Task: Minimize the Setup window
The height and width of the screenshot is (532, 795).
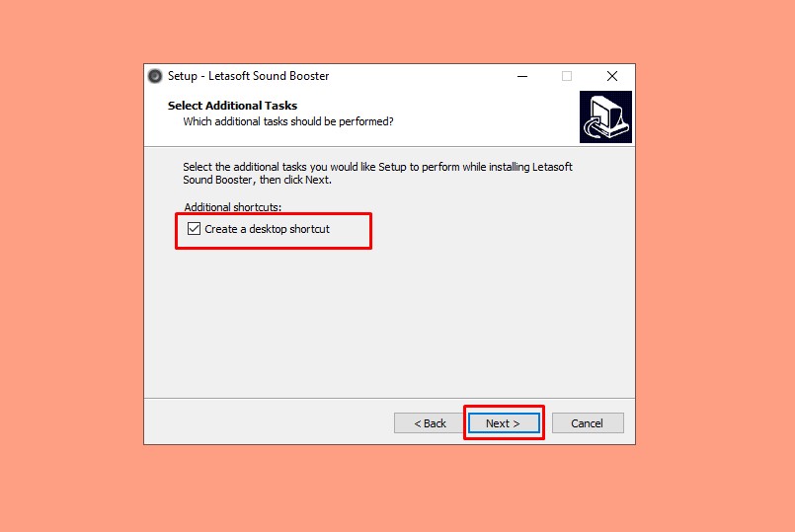Action: (522, 77)
